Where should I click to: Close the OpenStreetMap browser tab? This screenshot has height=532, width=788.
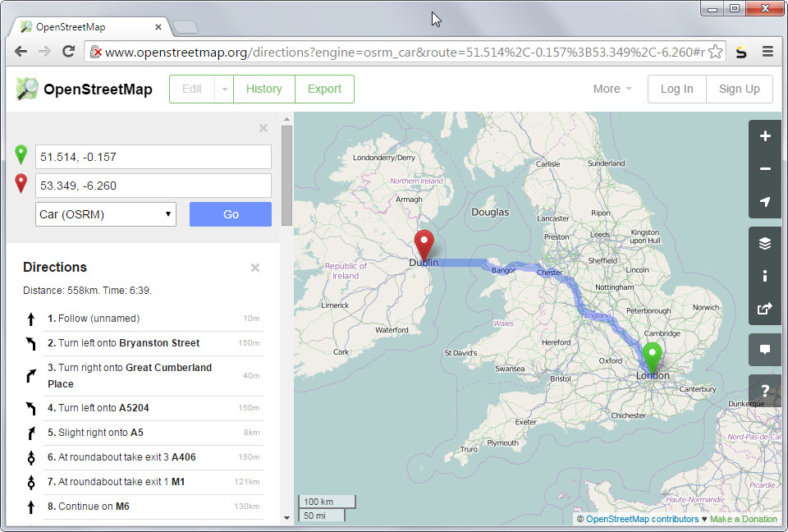pyautogui.click(x=158, y=27)
